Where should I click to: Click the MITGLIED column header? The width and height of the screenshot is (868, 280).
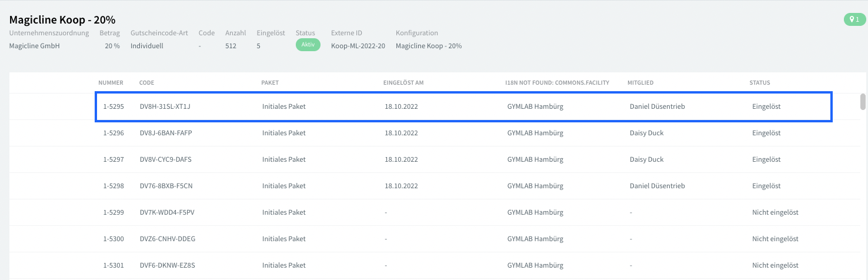click(x=640, y=83)
